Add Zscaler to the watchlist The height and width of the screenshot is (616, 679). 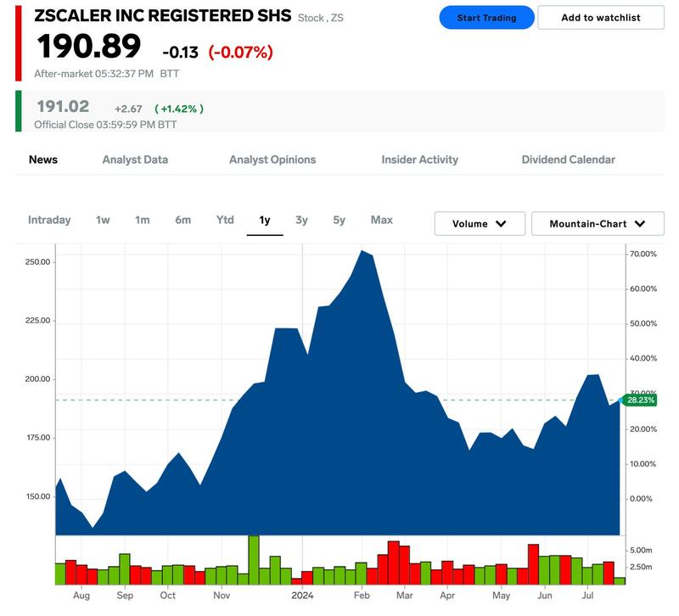[x=601, y=18]
